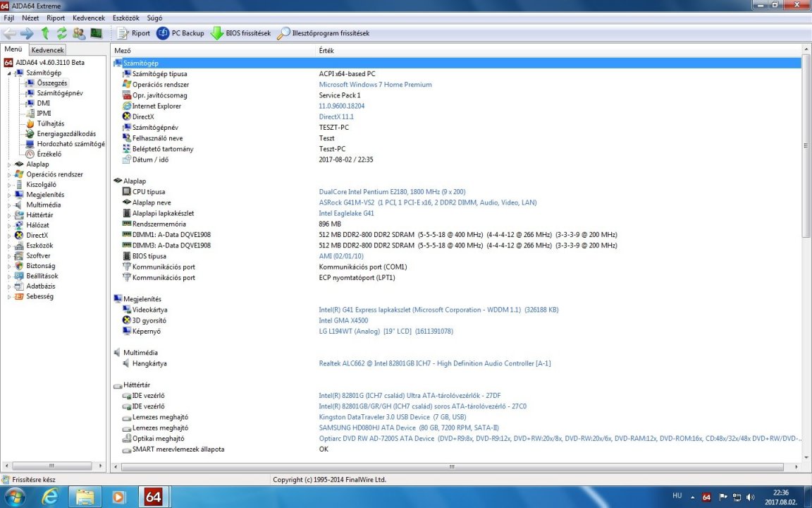Click the HU language indicator

click(677, 496)
